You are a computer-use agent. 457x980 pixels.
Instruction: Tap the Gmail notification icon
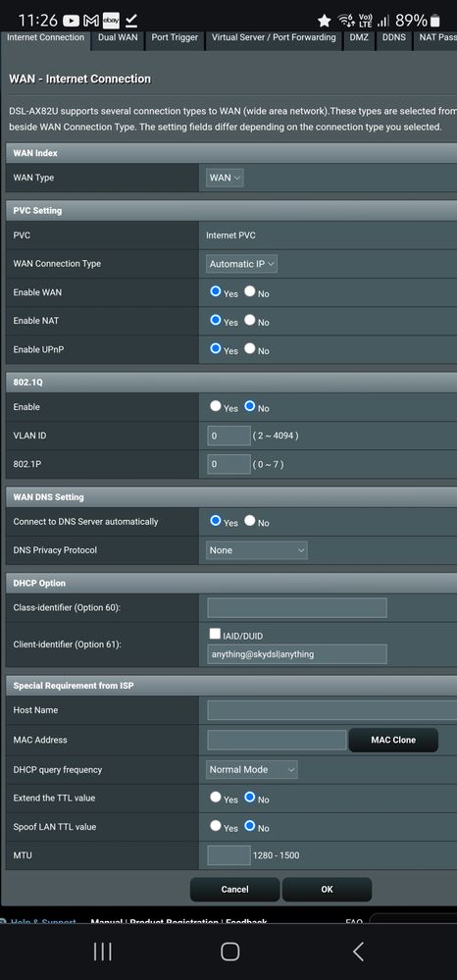pyautogui.click(x=90, y=21)
